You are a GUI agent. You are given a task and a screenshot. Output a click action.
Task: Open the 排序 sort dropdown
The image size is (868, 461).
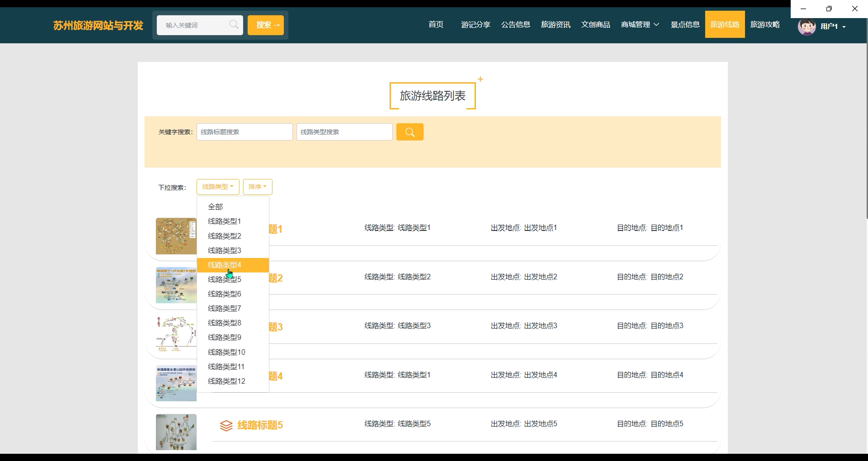tap(258, 187)
